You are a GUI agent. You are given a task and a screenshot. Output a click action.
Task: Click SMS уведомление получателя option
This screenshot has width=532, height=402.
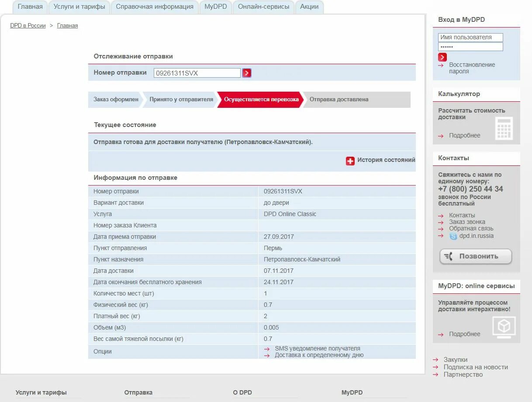coord(318,349)
